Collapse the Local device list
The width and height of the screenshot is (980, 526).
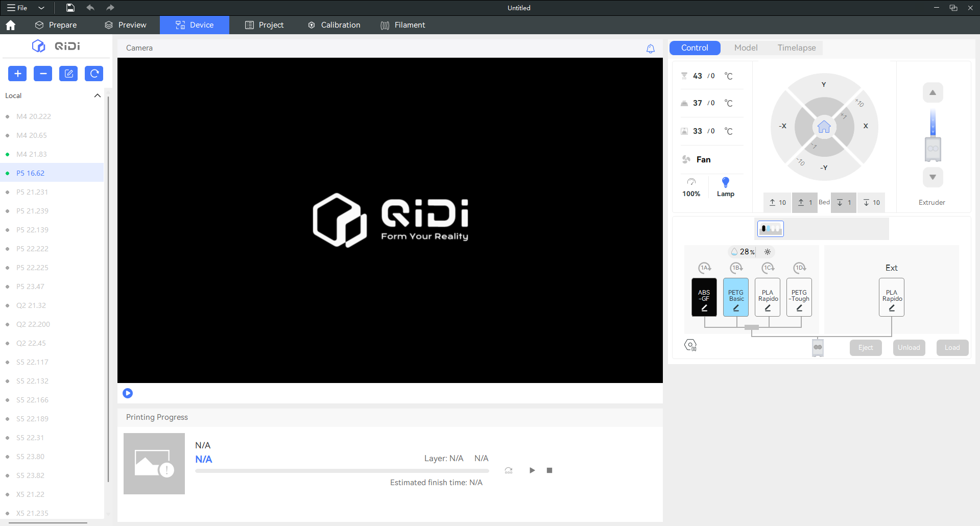pos(98,95)
